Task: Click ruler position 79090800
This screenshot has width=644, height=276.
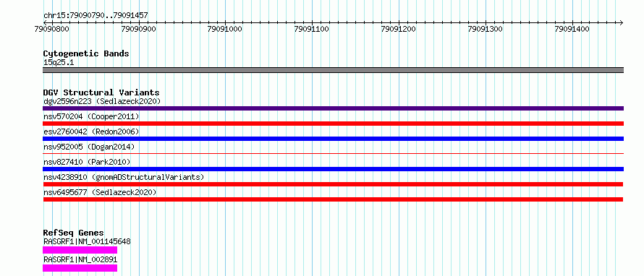Action: tap(52, 29)
